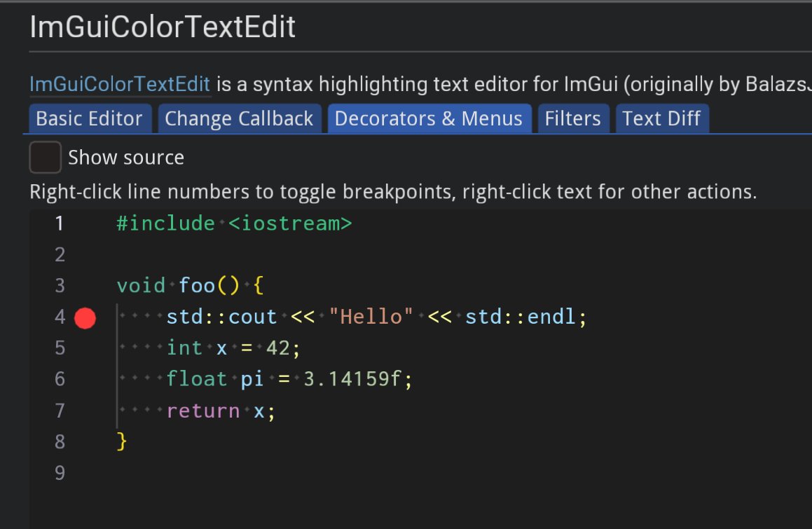Click the Right-click line numbers instruction text
Screen dimensions: 812x529
pyautogui.click(x=393, y=192)
